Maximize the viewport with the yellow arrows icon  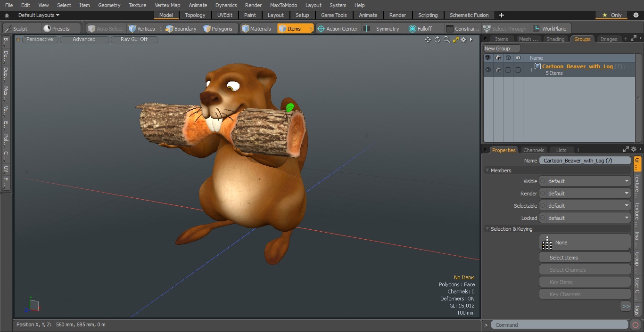point(455,40)
